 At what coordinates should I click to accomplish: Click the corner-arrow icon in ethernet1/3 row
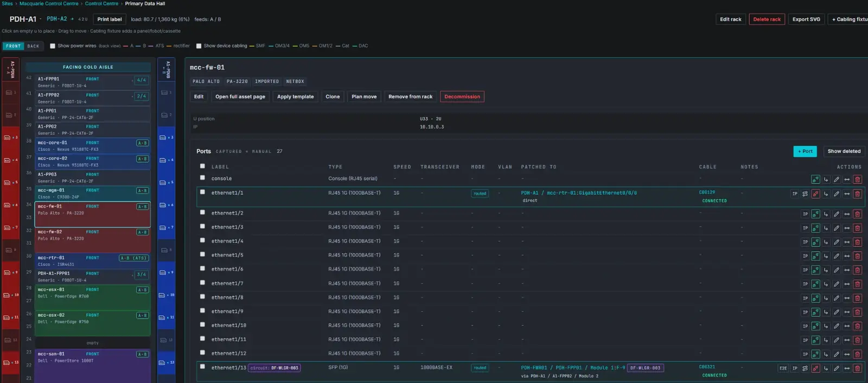coord(826,228)
